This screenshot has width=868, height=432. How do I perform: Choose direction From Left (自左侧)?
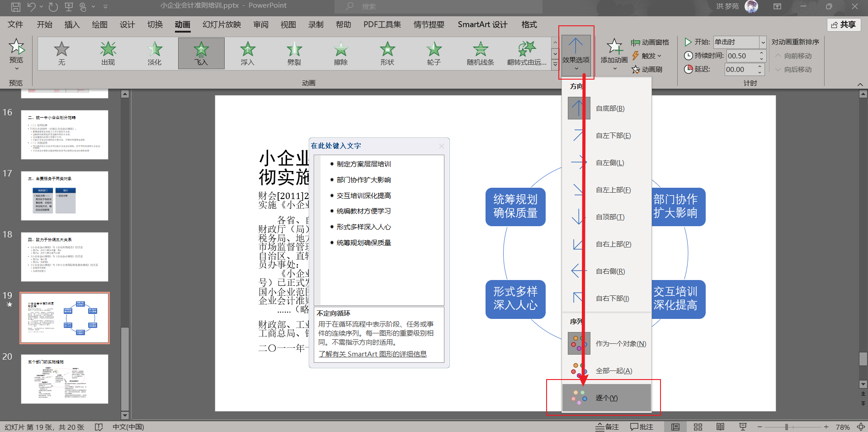tap(607, 163)
